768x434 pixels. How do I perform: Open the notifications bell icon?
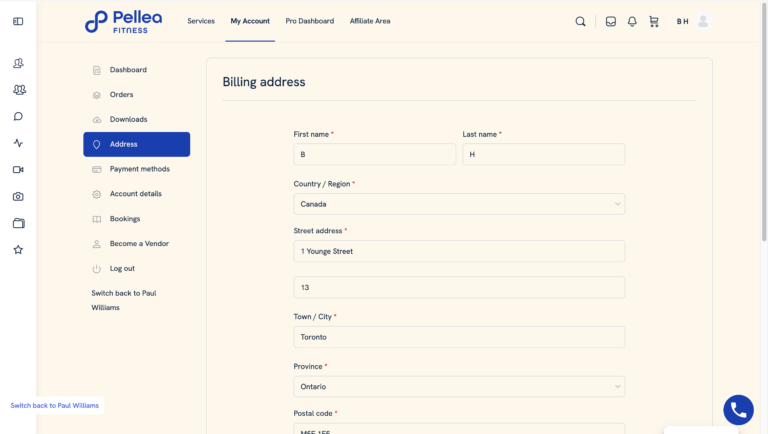click(632, 22)
